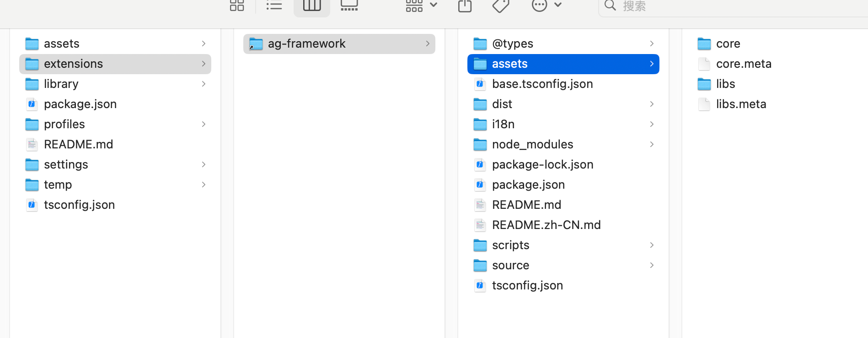Select the extensions folder
The image size is (868, 338).
click(73, 64)
